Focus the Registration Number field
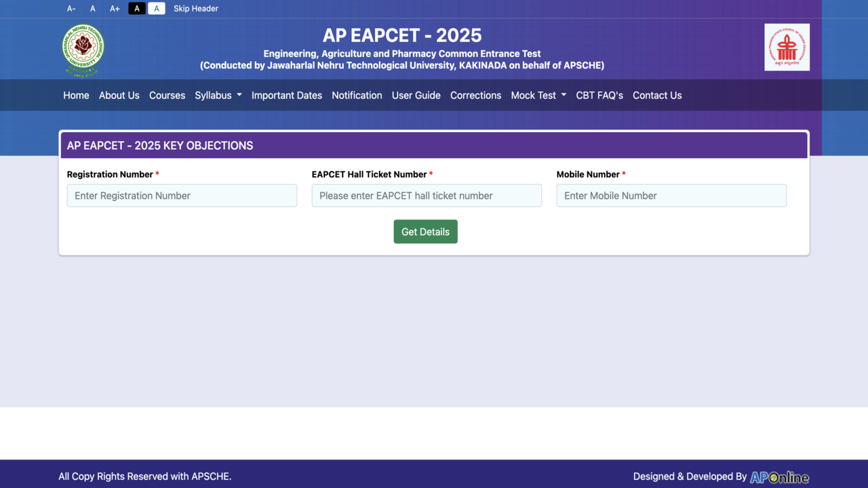The width and height of the screenshot is (868, 488). [182, 196]
